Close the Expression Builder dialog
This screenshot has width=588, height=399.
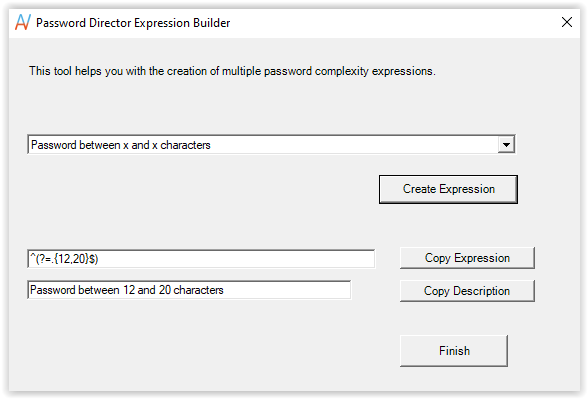pos(567,22)
